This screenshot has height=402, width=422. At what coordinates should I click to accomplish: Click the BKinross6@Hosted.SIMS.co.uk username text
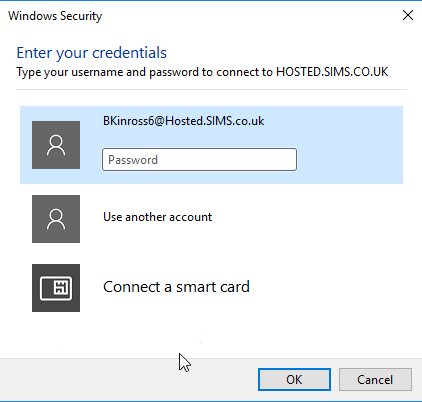point(183,121)
